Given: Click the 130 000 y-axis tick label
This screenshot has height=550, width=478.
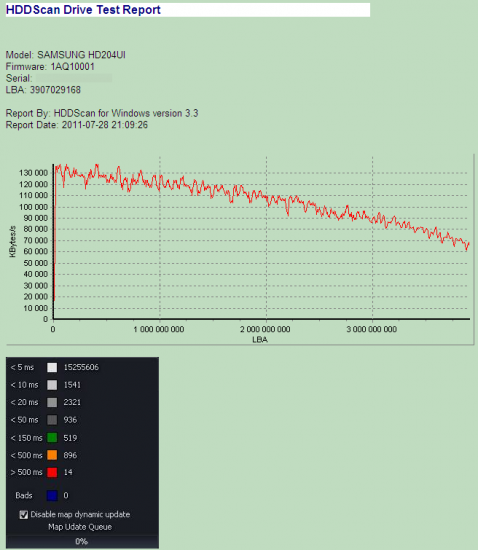Looking at the screenshot, I should click(x=33, y=173).
